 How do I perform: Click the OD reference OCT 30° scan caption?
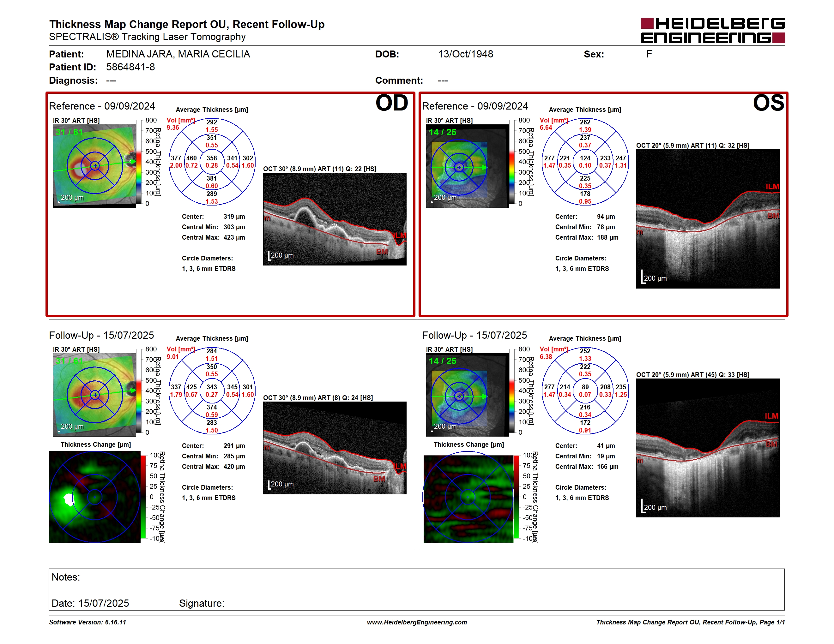(320, 169)
